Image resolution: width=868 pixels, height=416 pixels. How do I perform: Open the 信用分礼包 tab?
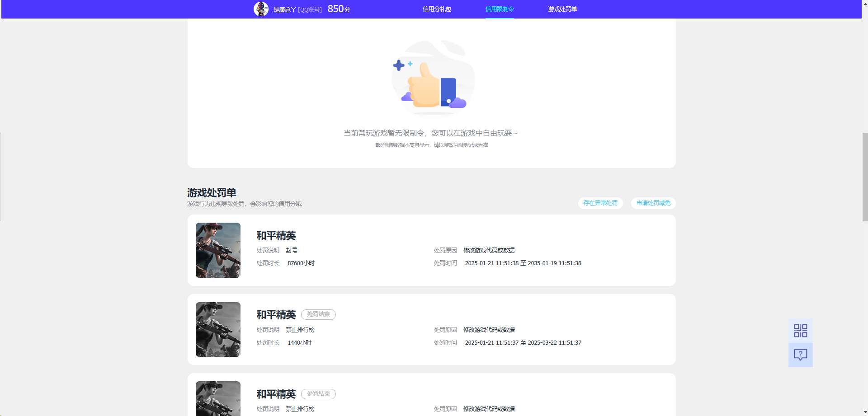coord(437,9)
